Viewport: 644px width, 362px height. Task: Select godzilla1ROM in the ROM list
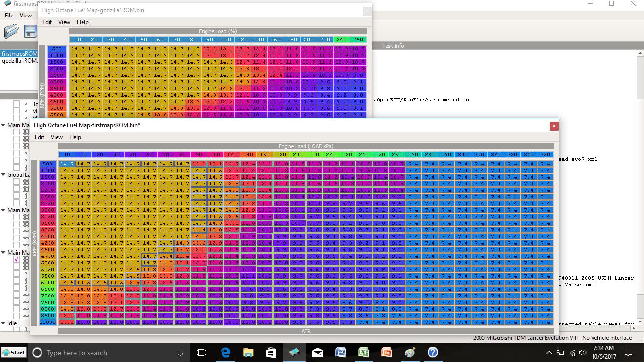tap(19, 61)
